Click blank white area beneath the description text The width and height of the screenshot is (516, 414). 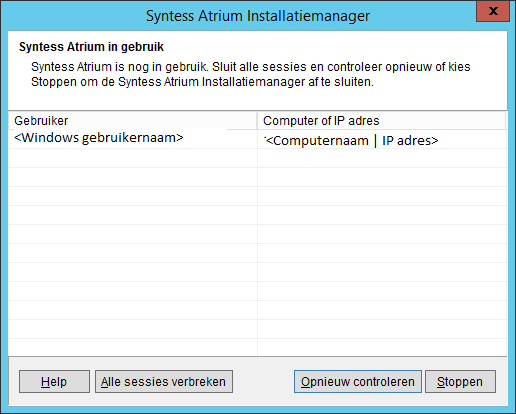pyautogui.click(x=257, y=99)
